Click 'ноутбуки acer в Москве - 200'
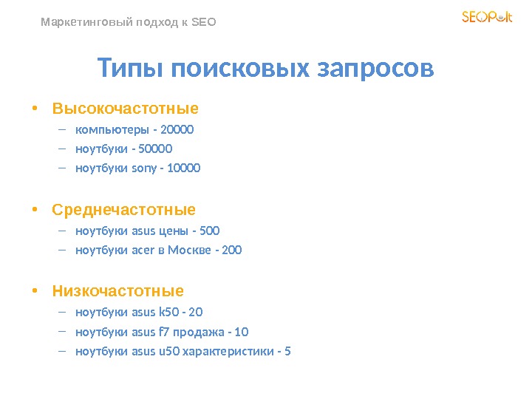532x399 pixels. pos(158,250)
